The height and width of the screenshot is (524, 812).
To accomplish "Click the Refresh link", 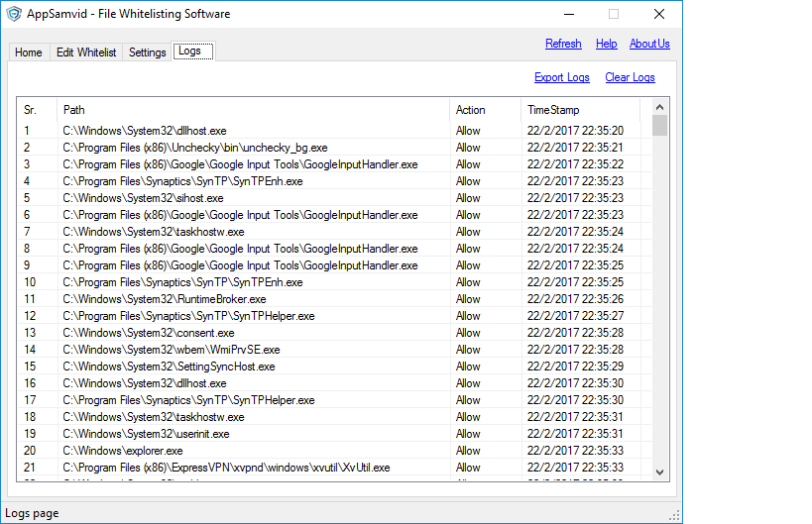I will click(x=563, y=44).
